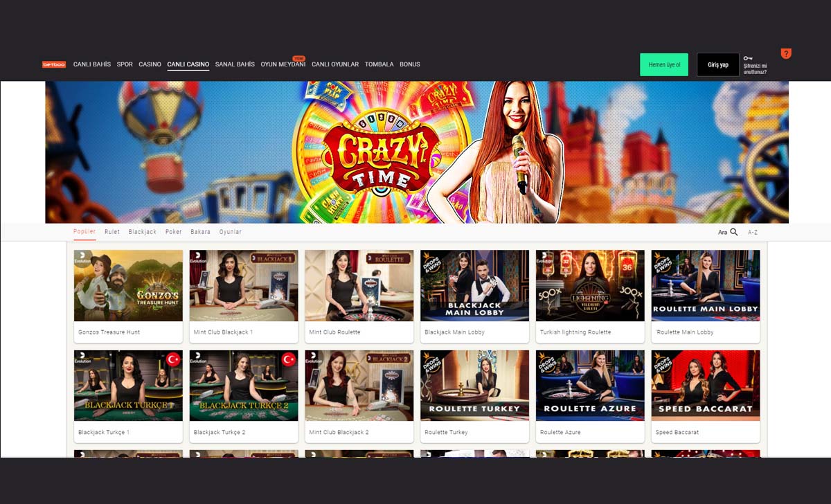Click the 'Speed Baccarat' caption text
Viewport: 831px width, 504px height.
coord(677,432)
